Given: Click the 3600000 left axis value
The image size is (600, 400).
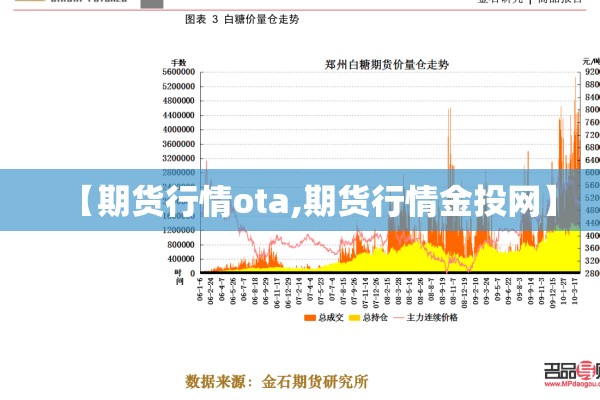Looking at the screenshot, I should click(178, 144).
